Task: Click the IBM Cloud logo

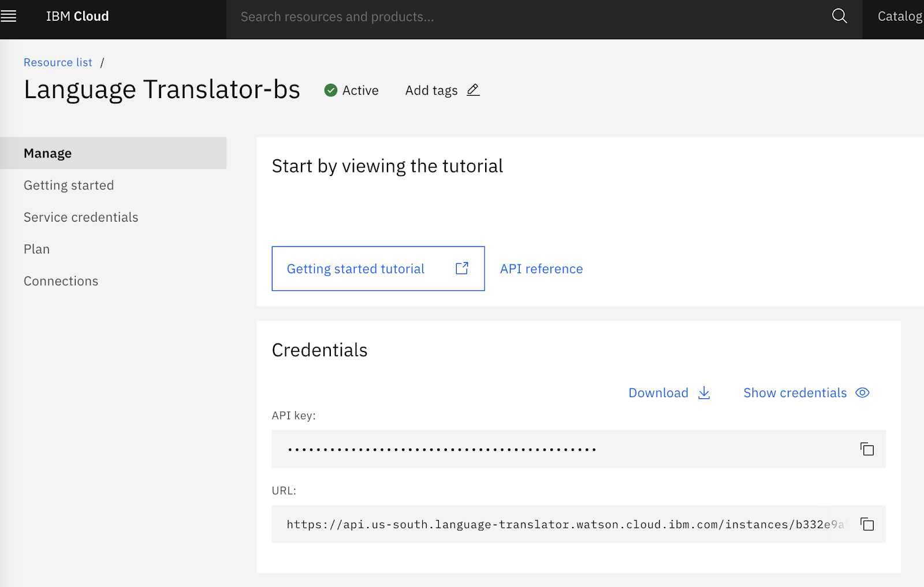Action: click(x=77, y=16)
